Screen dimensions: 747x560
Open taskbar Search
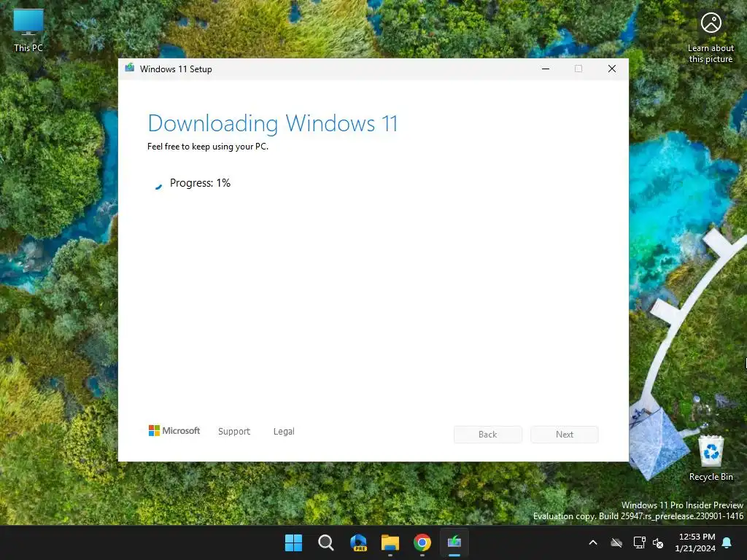tap(326, 542)
